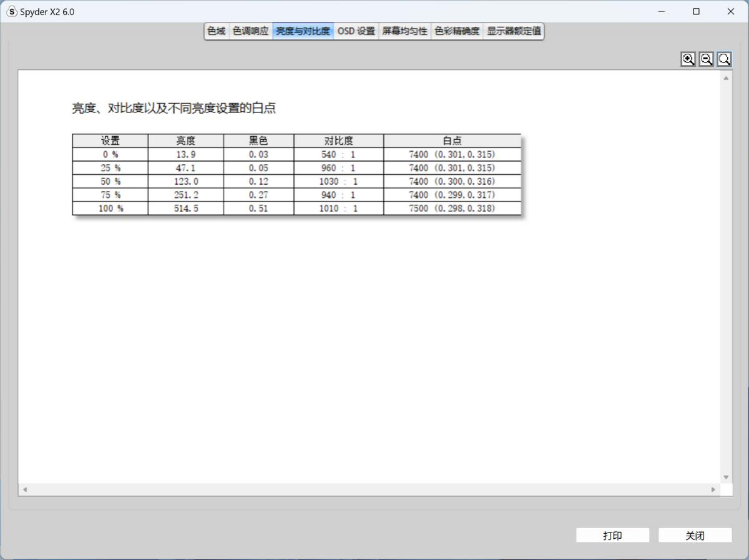749x560 pixels.
Task: Switch to the 屏幕均匀性 tab
Action: coord(405,31)
